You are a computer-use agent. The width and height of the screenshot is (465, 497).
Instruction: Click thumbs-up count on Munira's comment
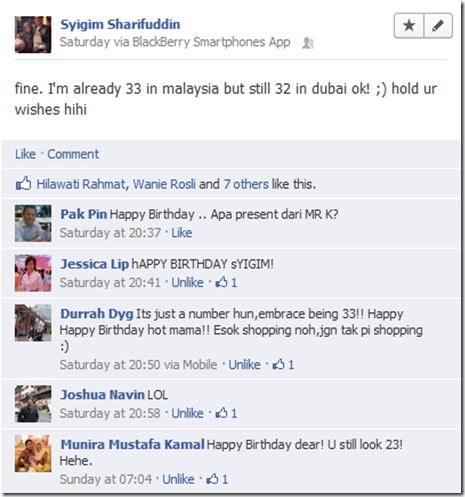(217, 479)
